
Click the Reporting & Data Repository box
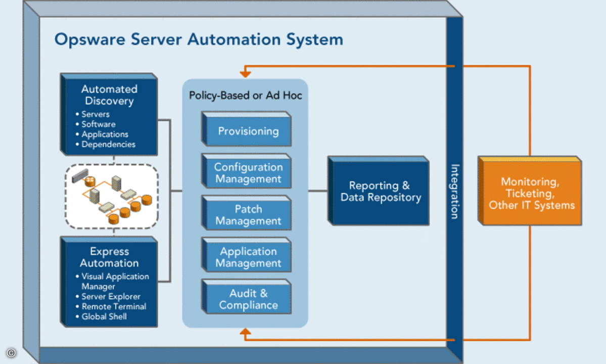(x=379, y=191)
